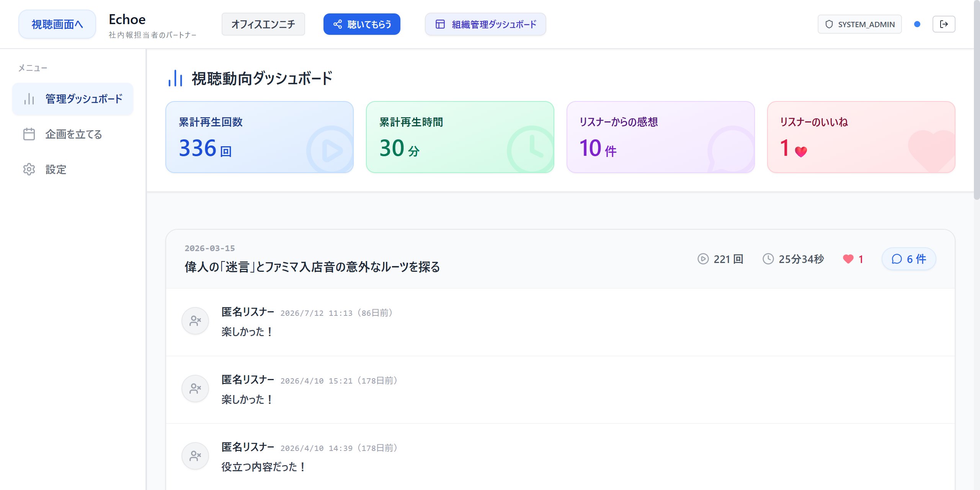Go to 視聴画面へ
This screenshot has height=490, width=980.
coord(57,24)
